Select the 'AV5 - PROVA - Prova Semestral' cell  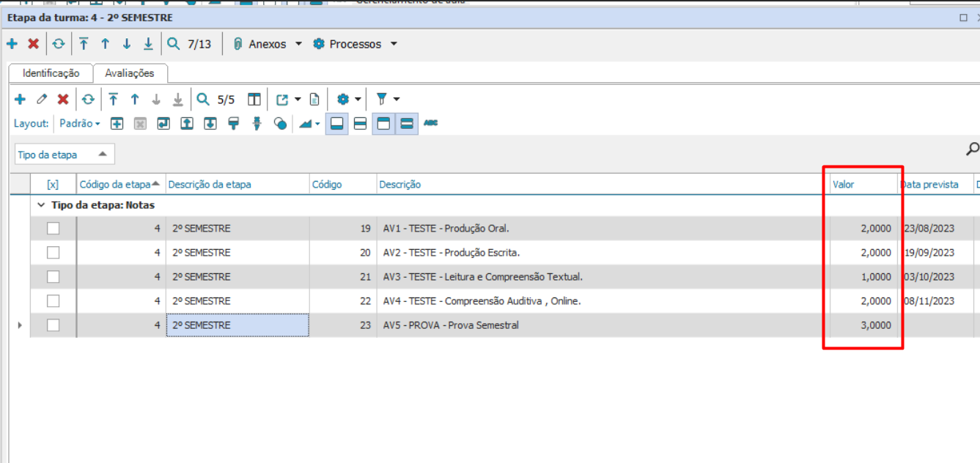602,325
